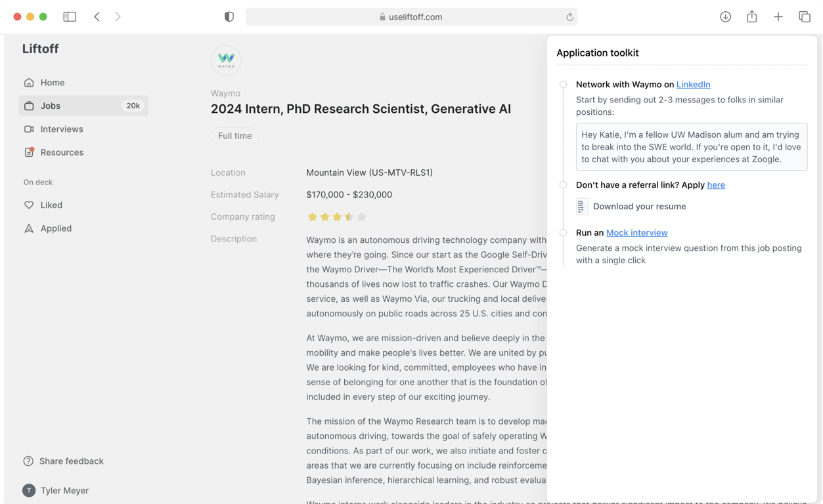
Task: Go back with the browser arrow
Action: point(97,17)
